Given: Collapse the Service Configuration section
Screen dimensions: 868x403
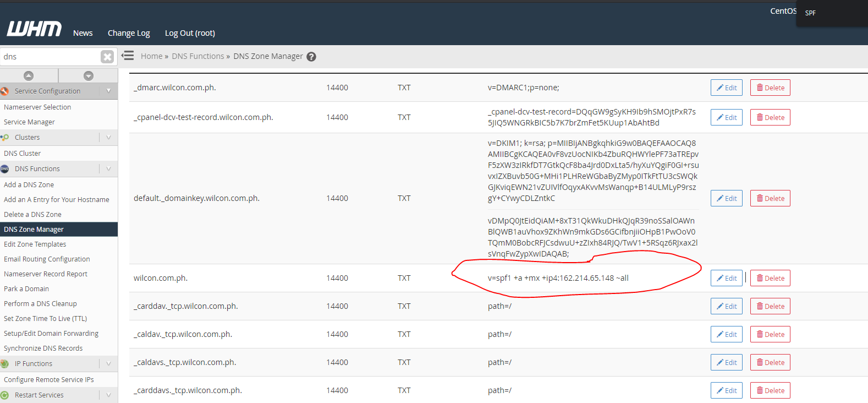Looking at the screenshot, I should point(108,91).
